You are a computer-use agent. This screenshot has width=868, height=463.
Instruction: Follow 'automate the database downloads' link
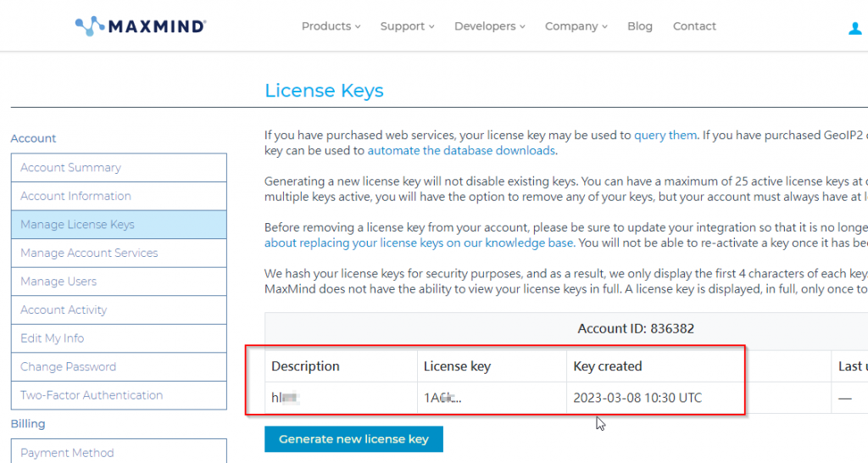coord(461,151)
